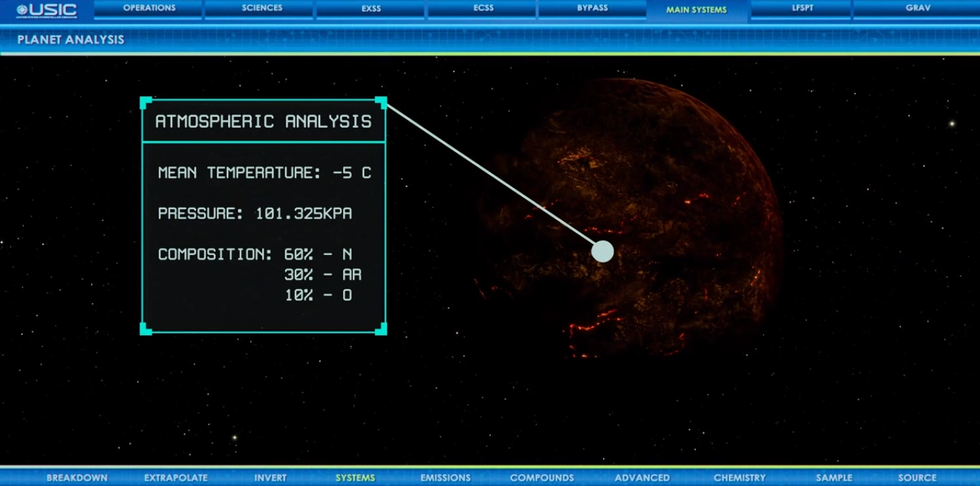
Task: Select the planet surface marker dot
Action: tap(602, 252)
